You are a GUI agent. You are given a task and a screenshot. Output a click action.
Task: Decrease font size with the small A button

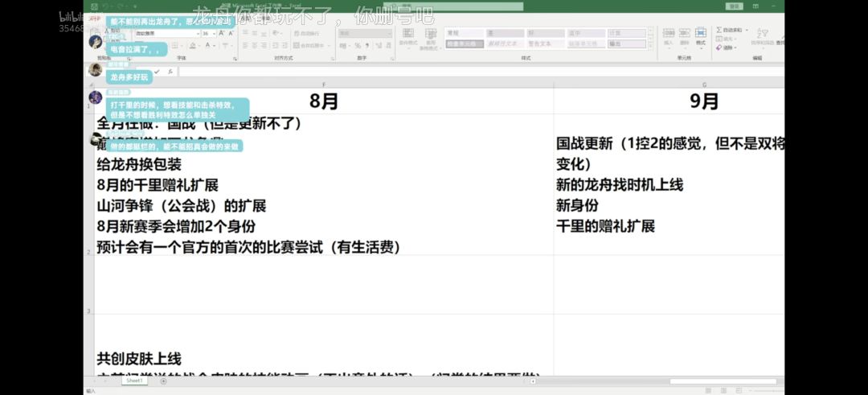tap(231, 33)
